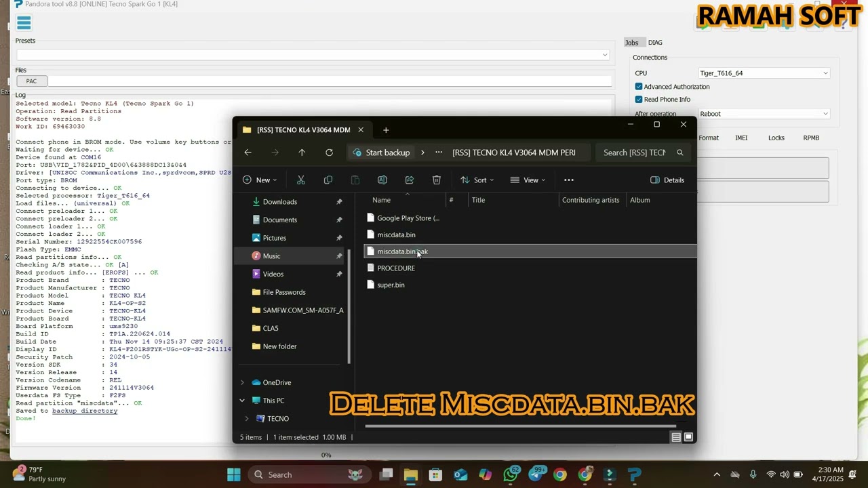
Task: Select the PROCEDURE file
Action: 396,268
